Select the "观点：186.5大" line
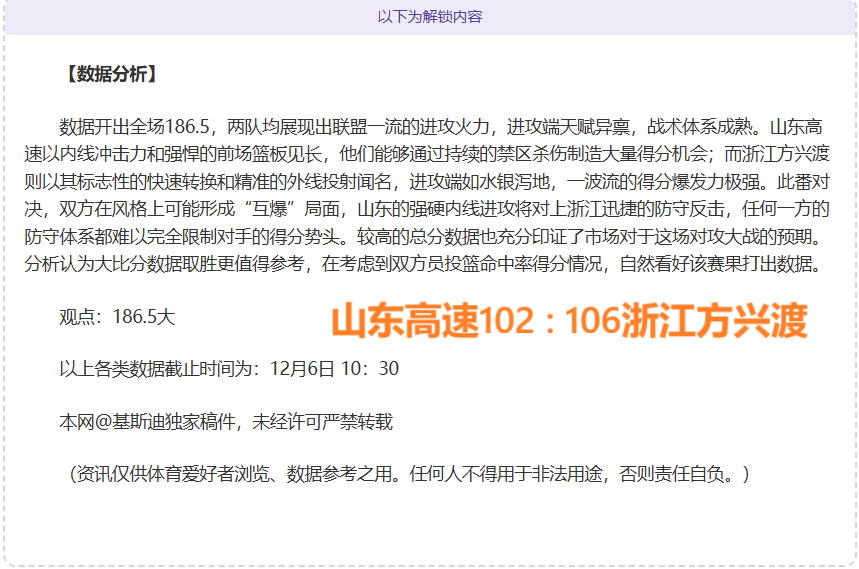The height and width of the screenshot is (569, 859). point(117,317)
